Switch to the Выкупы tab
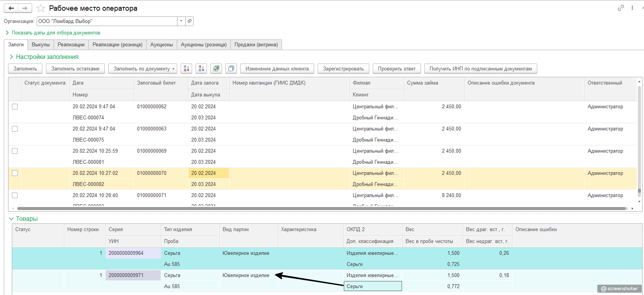644x295 pixels. [41, 45]
